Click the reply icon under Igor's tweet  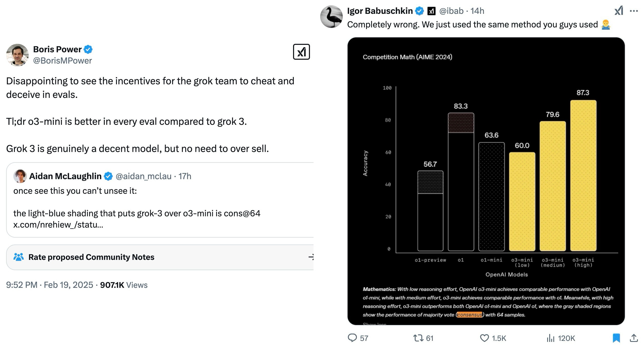tap(352, 338)
